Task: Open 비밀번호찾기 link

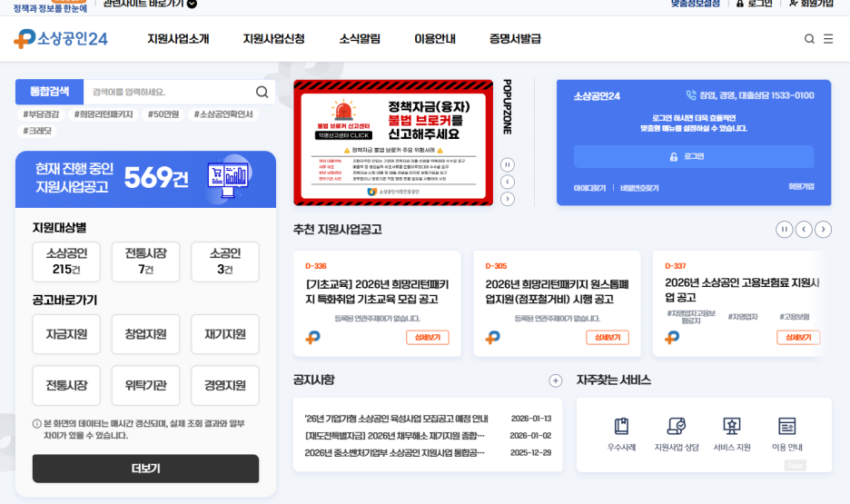Action: [x=639, y=188]
